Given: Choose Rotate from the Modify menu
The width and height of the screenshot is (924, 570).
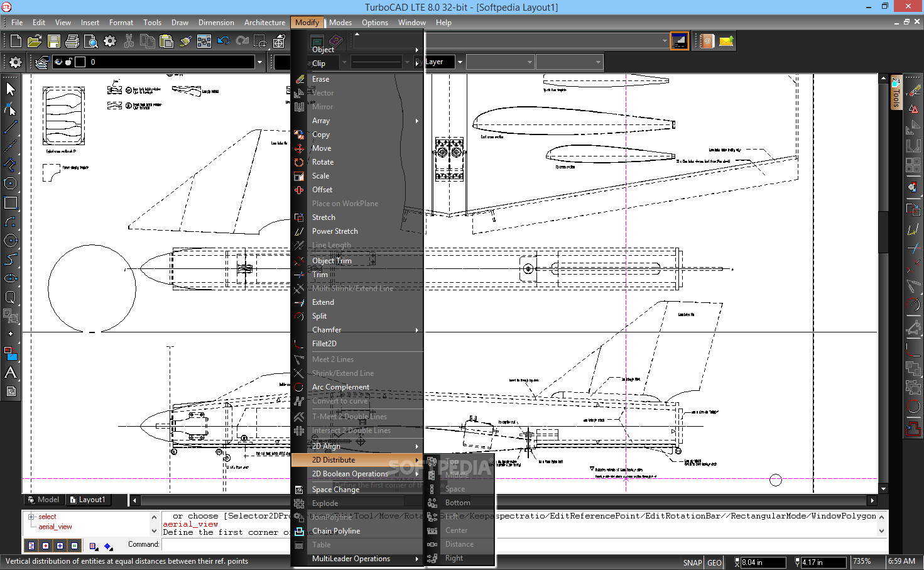Looking at the screenshot, I should [357, 162].
